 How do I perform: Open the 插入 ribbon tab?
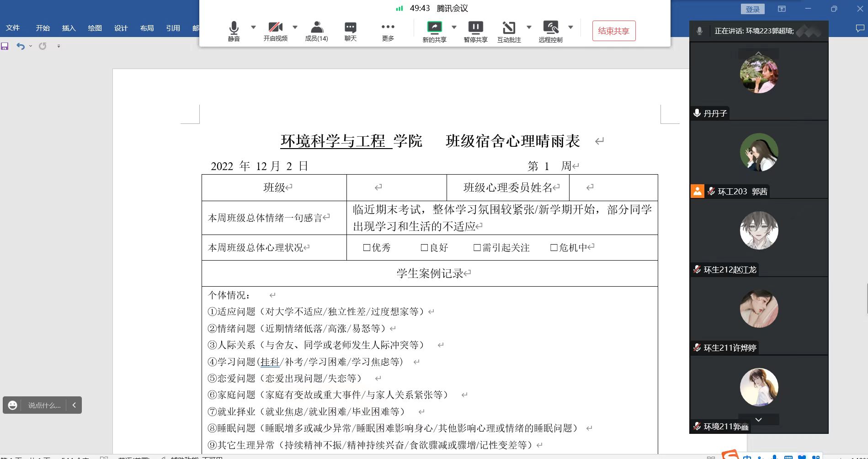click(69, 28)
